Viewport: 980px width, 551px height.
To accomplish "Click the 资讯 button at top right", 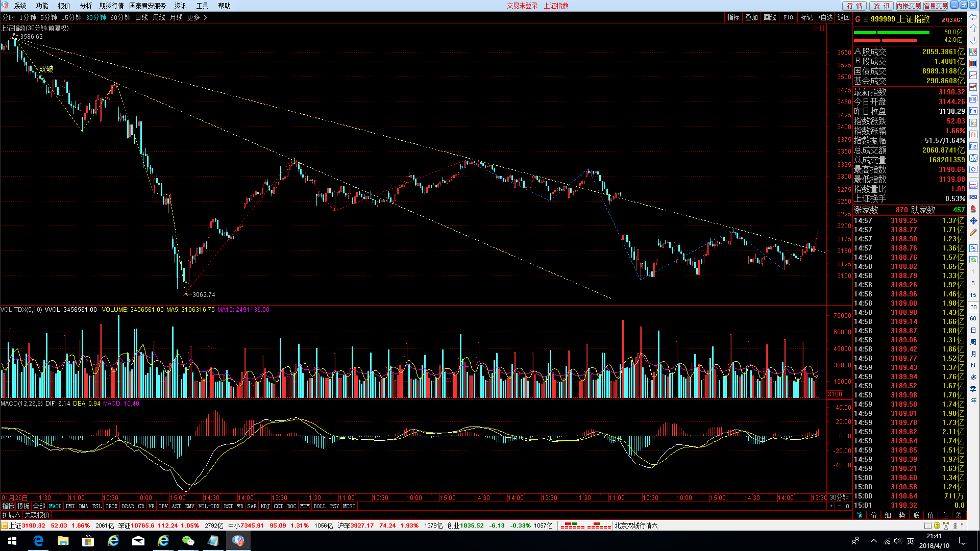I will tap(881, 6).
